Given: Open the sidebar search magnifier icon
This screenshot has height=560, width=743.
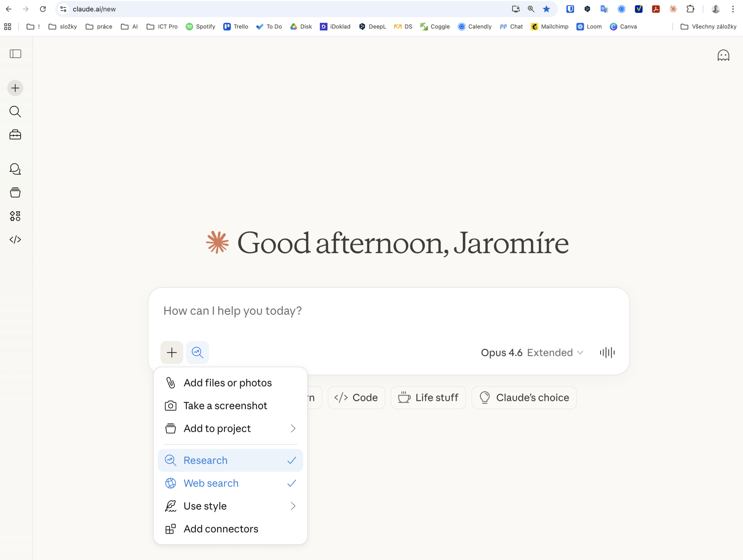Looking at the screenshot, I should (15, 111).
